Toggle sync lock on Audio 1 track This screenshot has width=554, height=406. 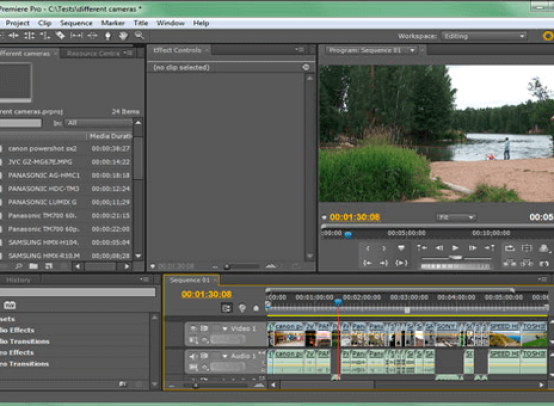pos(204,356)
